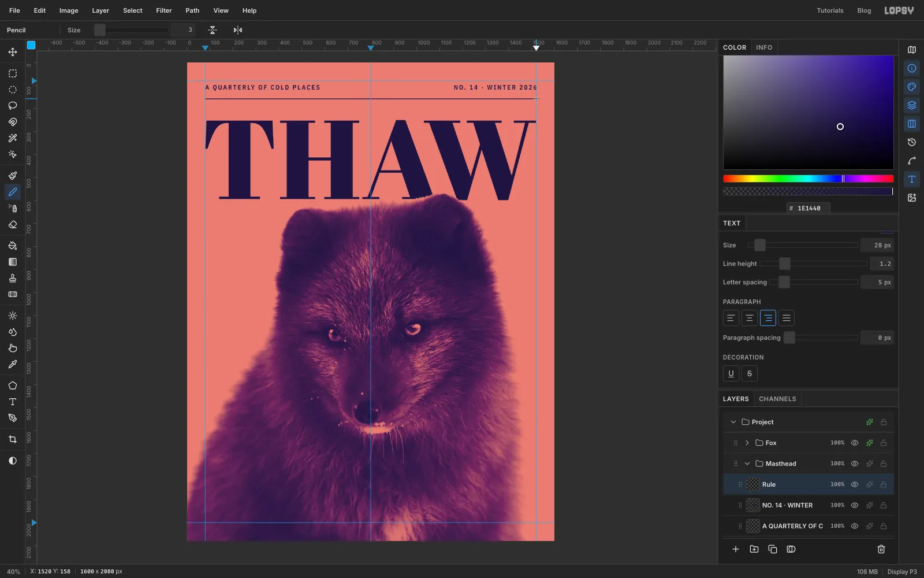Switch to the Channels tab

[777, 399]
